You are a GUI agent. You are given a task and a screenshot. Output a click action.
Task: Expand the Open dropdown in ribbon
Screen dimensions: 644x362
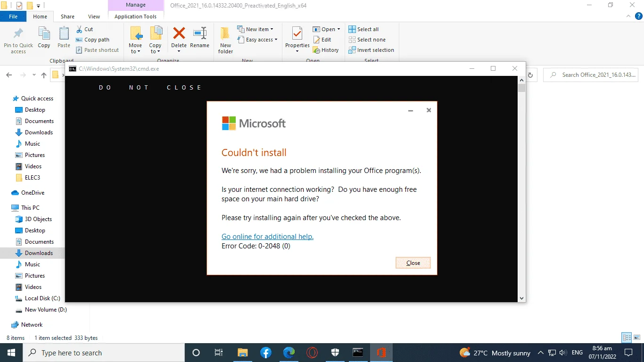[326, 29]
